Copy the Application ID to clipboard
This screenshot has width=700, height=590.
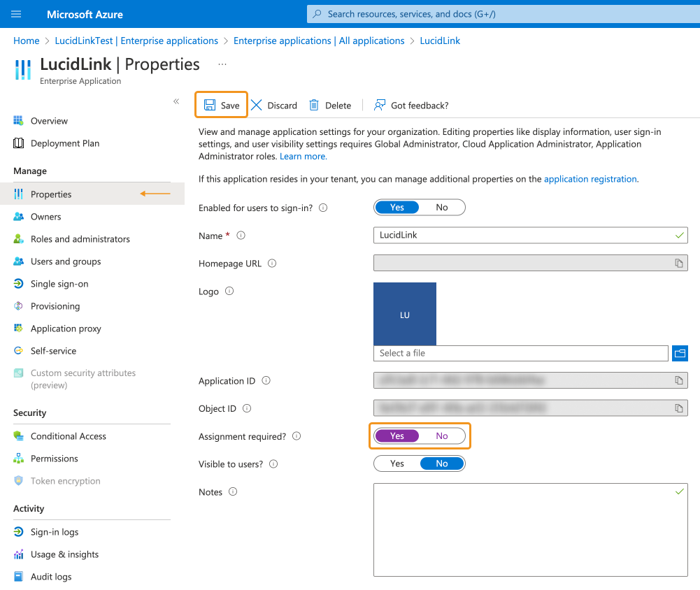point(679,380)
